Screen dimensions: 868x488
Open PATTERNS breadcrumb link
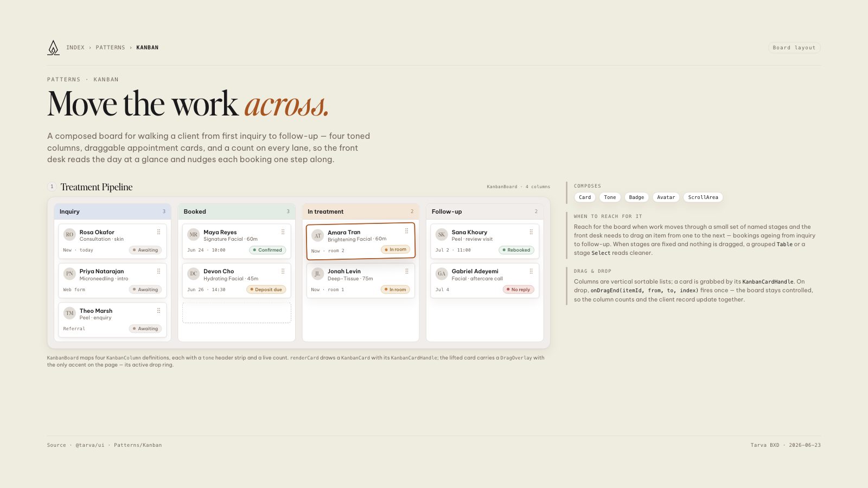[110, 48]
